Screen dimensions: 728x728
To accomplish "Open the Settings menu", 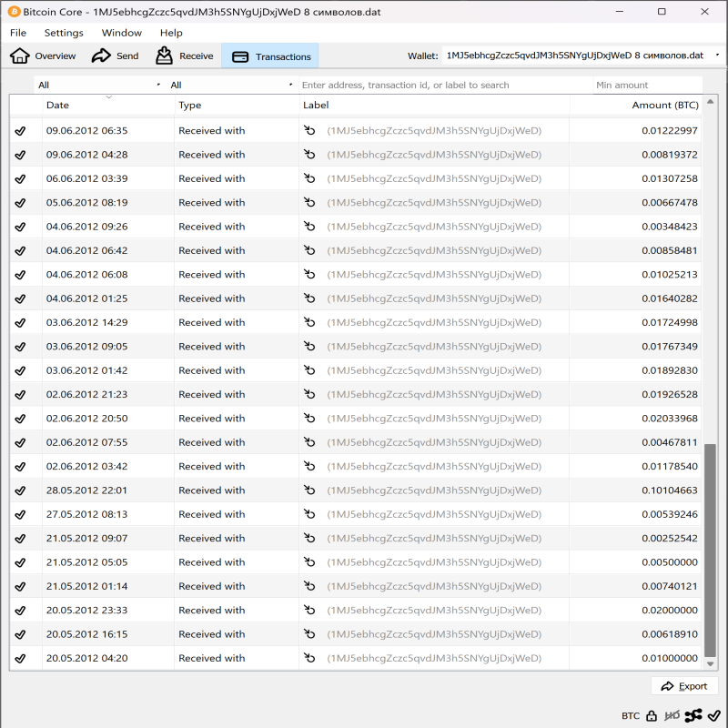I will 64,33.
